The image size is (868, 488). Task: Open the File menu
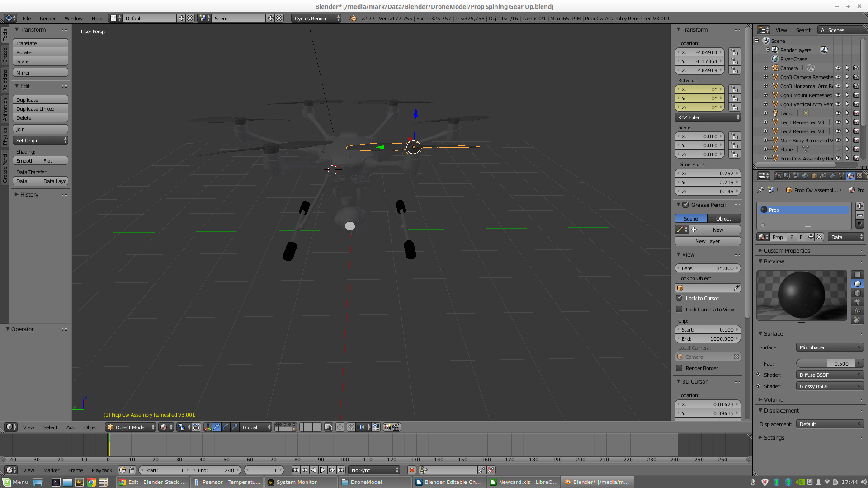[x=27, y=18]
